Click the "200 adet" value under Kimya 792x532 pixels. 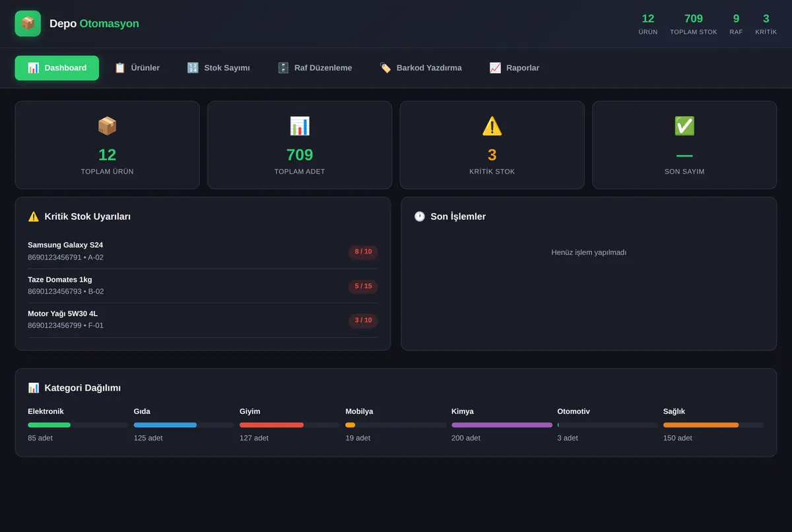point(466,438)
